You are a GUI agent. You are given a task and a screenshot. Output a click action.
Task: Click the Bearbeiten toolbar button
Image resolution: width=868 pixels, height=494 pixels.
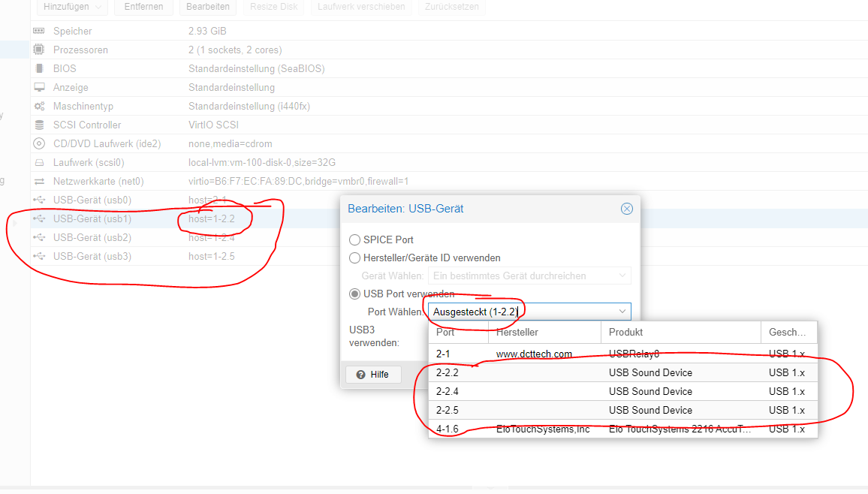point(208,7)
